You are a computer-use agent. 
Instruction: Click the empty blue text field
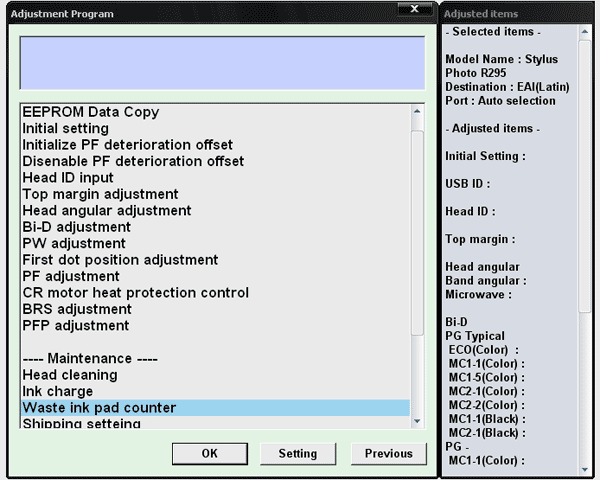(x=222, y=63)
